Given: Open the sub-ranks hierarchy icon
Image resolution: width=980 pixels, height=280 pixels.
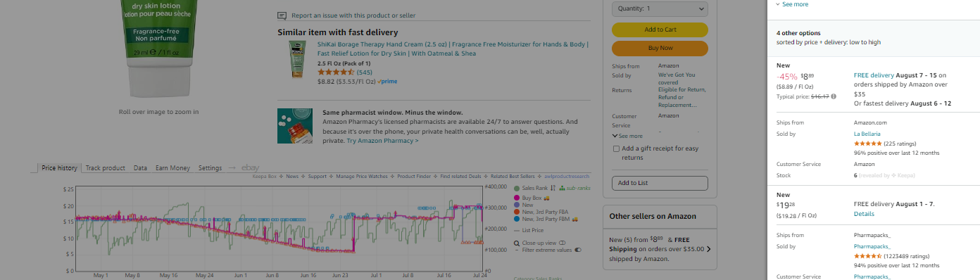Looking at the screenshot, I should [561, 189].
